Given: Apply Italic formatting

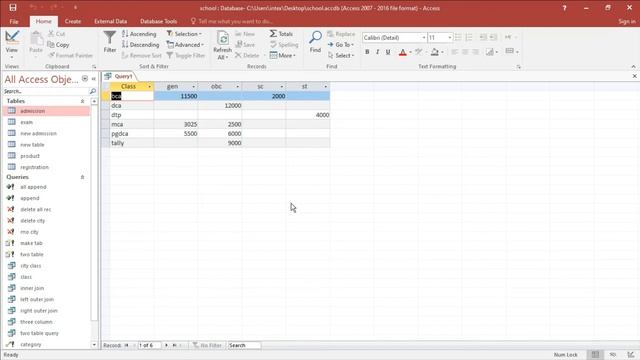Looking at the screenshot, I should (x=378, y=52).
